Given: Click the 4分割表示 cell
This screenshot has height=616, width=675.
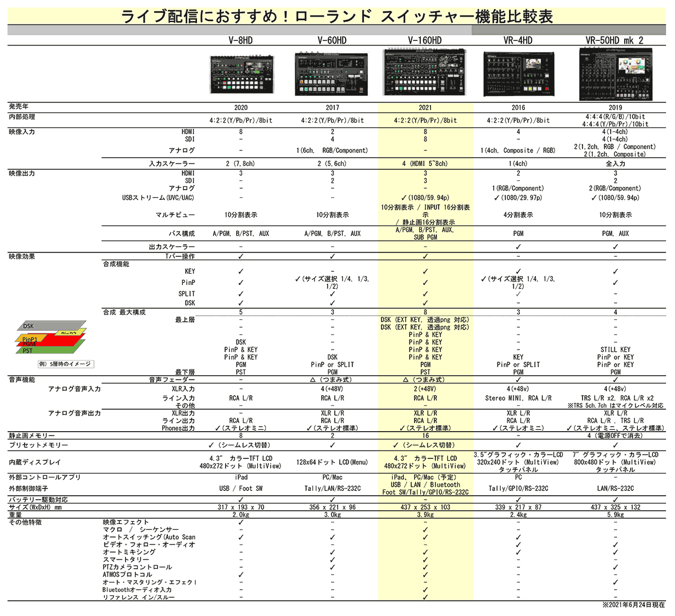Looking at the screenshot, I should tap(518, 215).
